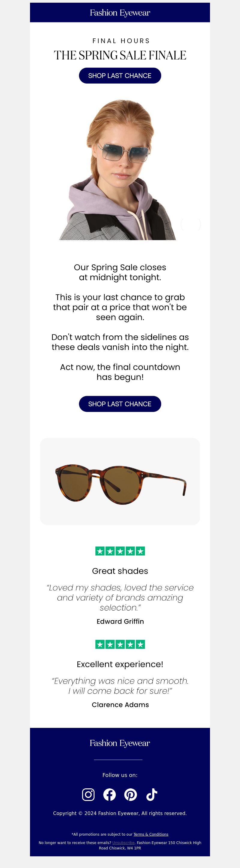Open the Facebook icon in footer
Viewport: 240px width, 868px height.
click(x=109, y=795)
